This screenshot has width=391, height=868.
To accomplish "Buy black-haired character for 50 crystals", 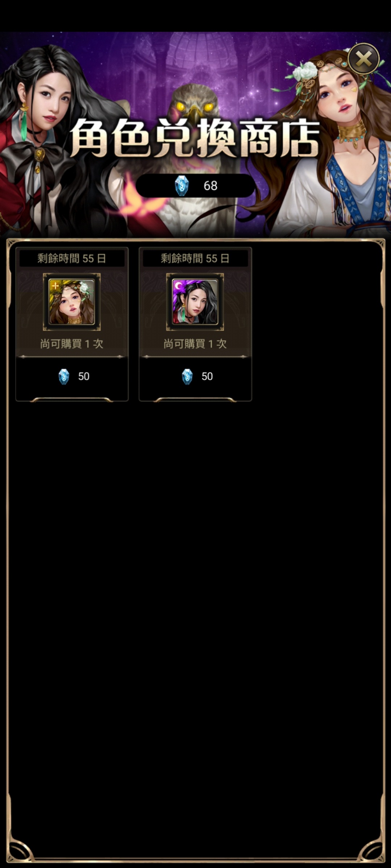I will click(x=195, y=376).
